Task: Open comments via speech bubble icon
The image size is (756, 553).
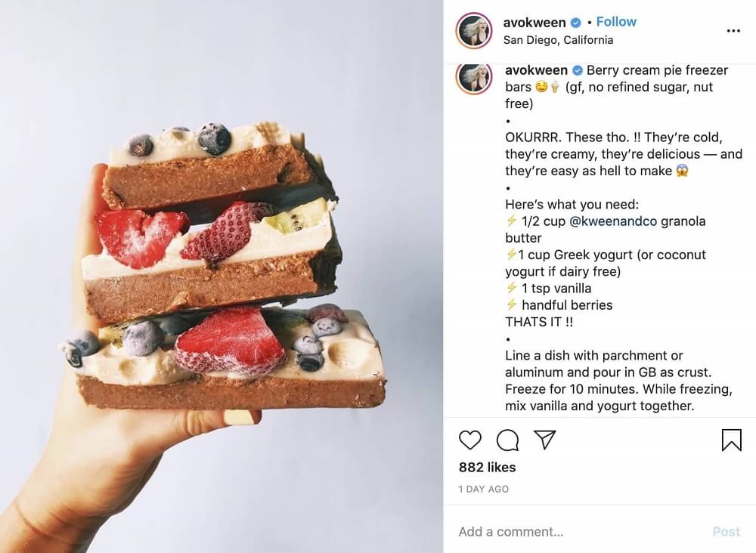Action: (x=507, y=440)
